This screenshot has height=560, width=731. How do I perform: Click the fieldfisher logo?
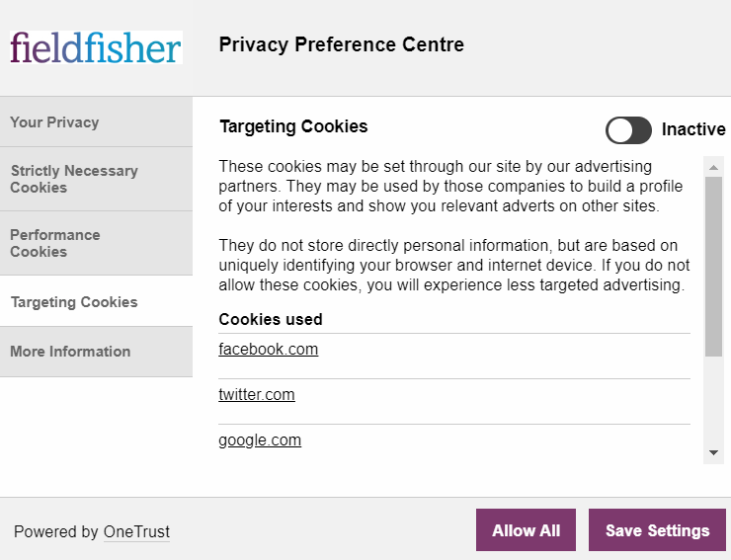tap(96, 47)
